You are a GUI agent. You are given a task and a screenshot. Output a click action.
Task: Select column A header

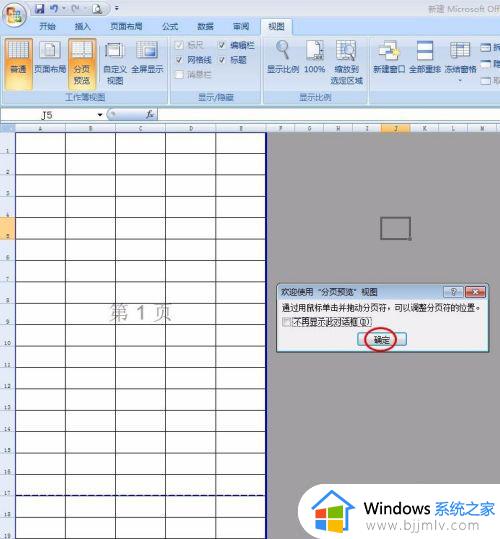pyautogui.click(x=40, y=128)
